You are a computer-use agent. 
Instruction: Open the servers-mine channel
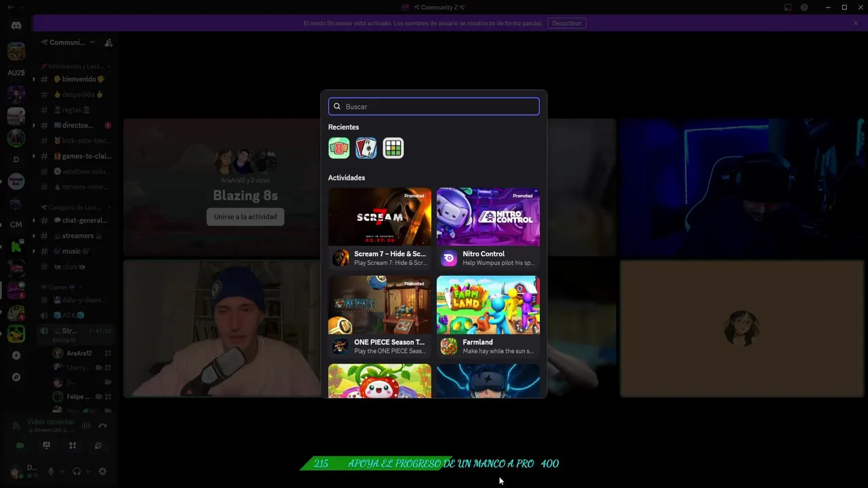[75, 187]
